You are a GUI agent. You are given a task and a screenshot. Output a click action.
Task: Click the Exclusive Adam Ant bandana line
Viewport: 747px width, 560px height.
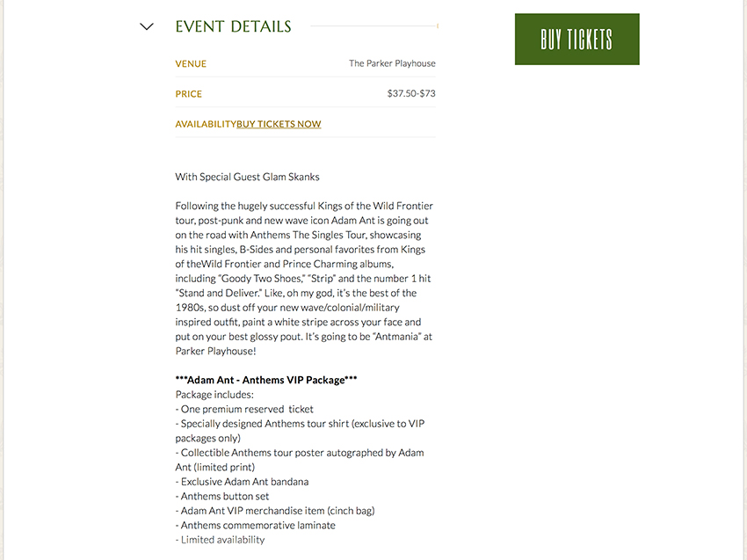click(x=242, y=482)
